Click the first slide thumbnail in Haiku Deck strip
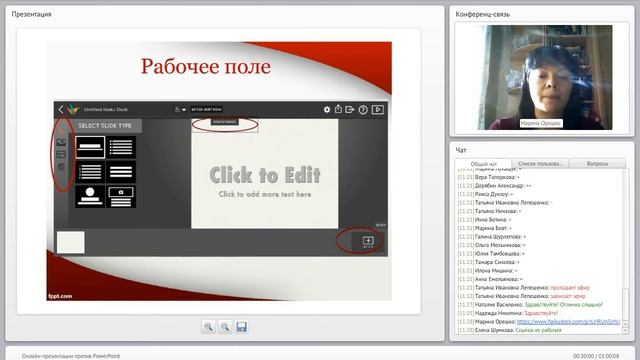Viewport: 640px width, 360px height. point(71,242)
